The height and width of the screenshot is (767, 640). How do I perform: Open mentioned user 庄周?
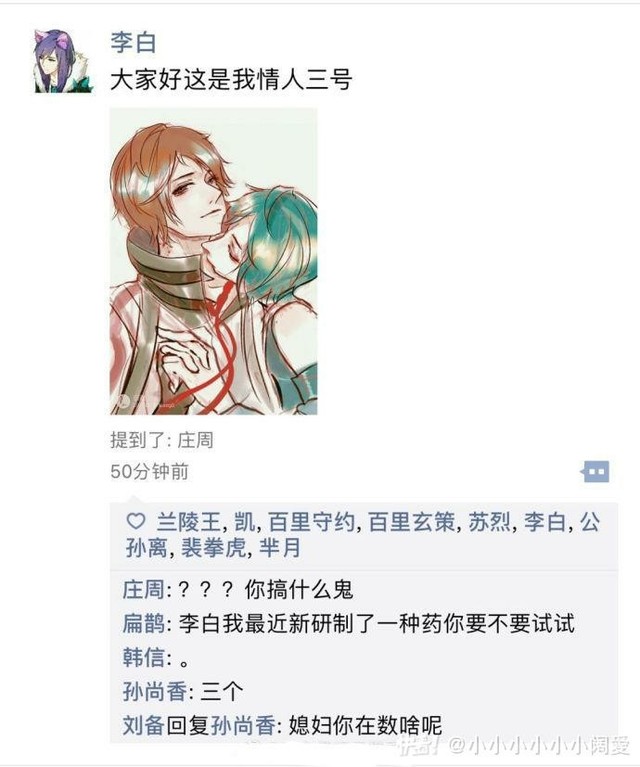[195, 440]
